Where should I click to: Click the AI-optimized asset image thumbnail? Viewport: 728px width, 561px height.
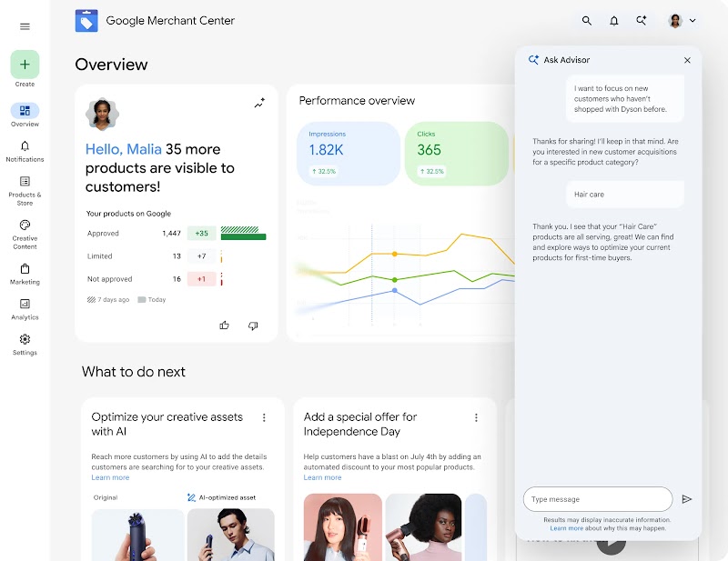(231, 535)
